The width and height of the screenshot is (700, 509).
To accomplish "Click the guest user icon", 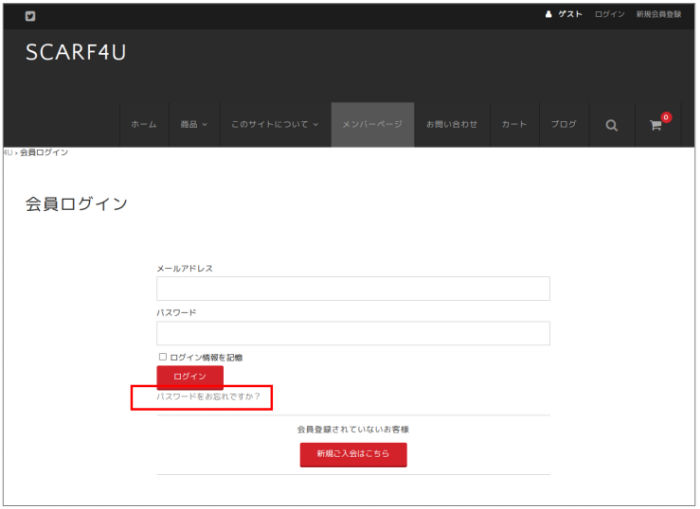I will pyautogui.click(x=548, y=14).
